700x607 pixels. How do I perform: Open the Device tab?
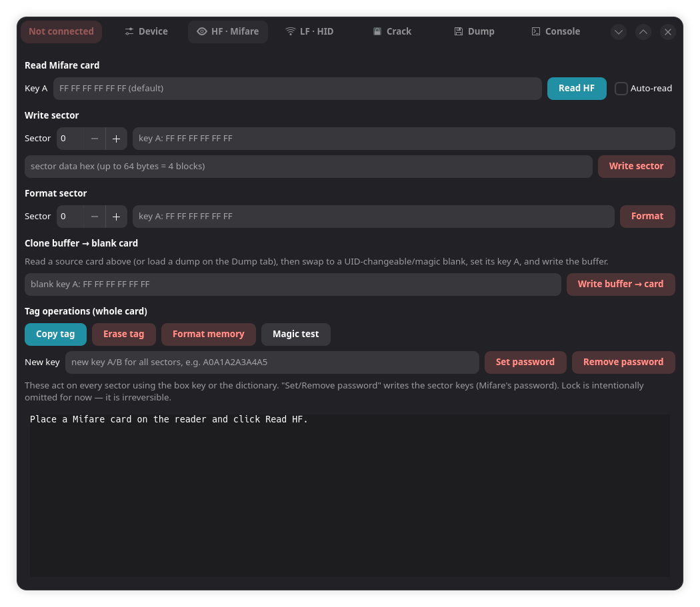click(x=147, y=32)
